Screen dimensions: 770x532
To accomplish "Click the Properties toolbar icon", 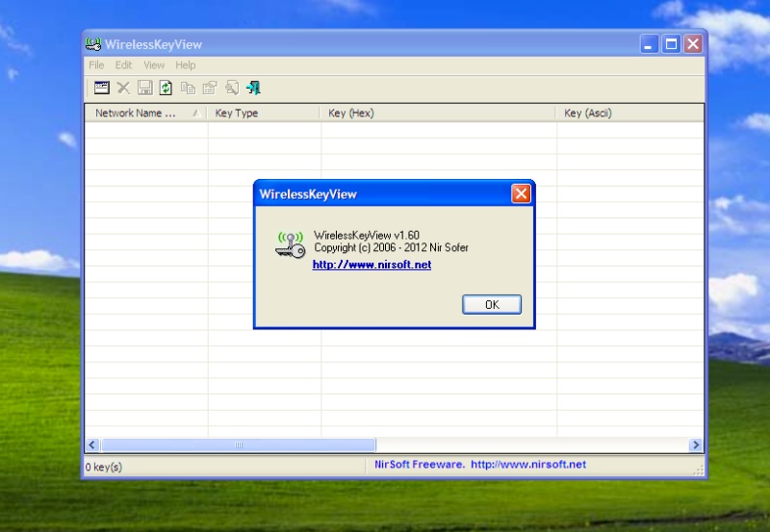I will [209, 89].
